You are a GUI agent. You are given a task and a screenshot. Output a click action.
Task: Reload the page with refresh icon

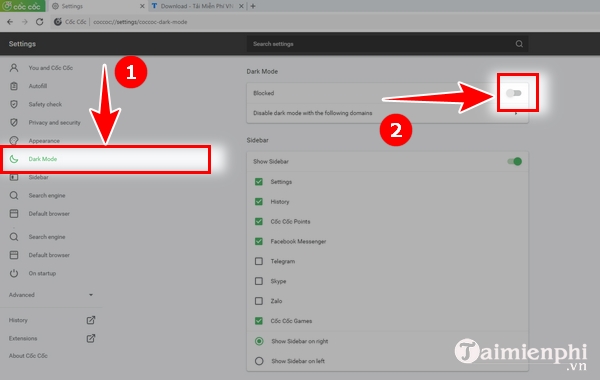click(39, 22)
